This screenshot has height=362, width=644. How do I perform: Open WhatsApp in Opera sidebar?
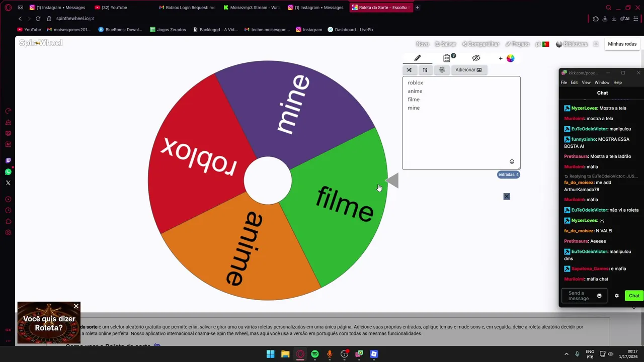point(8,172)
